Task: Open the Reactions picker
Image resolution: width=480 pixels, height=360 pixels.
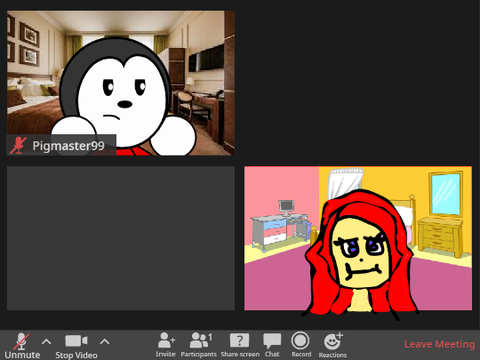Action: coord(333,345)
